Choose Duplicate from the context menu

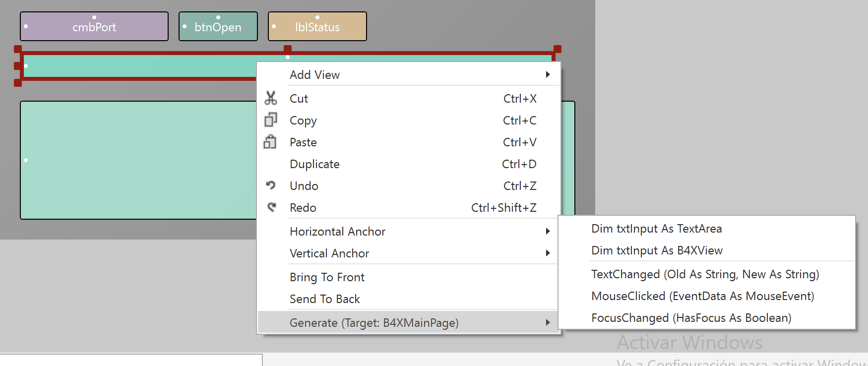(314, 164)
